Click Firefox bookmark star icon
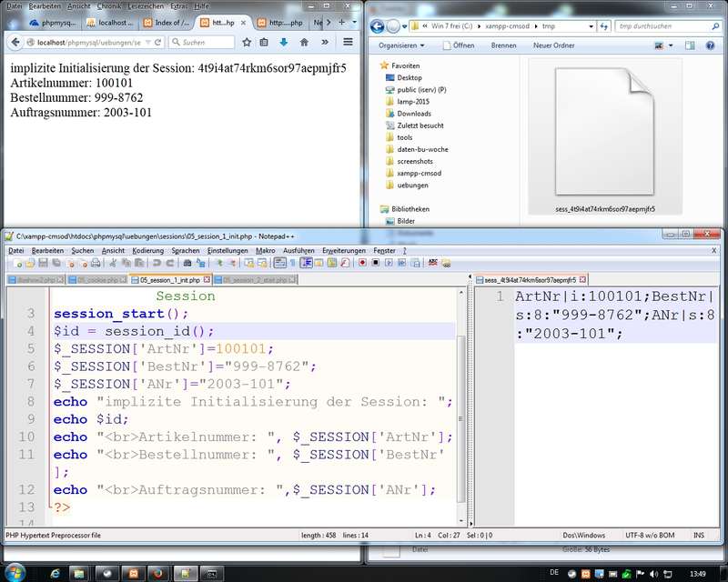 click(x=247, y=42)
